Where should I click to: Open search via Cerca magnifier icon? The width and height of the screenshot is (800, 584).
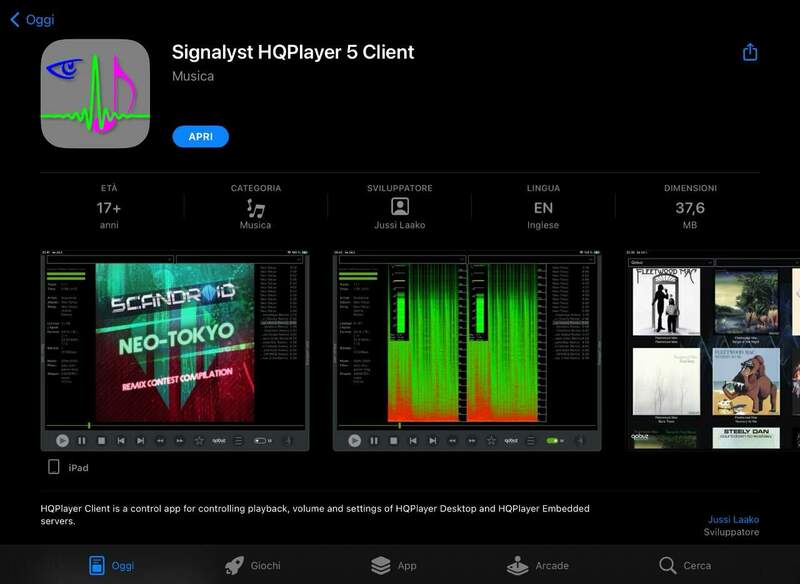668,565
